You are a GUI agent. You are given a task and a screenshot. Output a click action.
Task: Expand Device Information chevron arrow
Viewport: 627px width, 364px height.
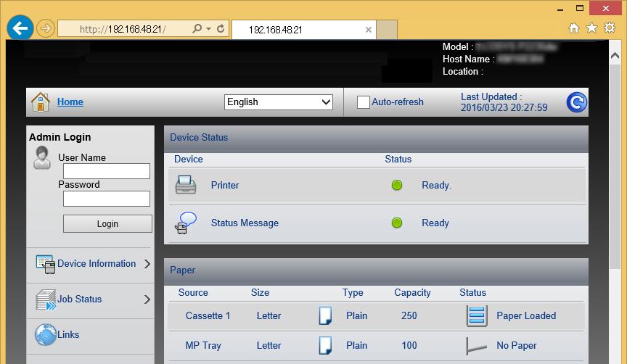[147, 264]
